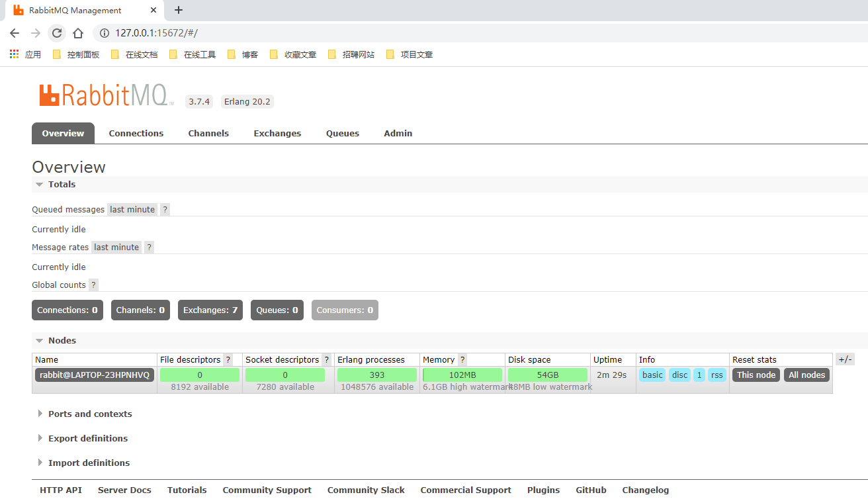Click help icon beside Memory column
The image size is (868, 501).
click(462, 359)
